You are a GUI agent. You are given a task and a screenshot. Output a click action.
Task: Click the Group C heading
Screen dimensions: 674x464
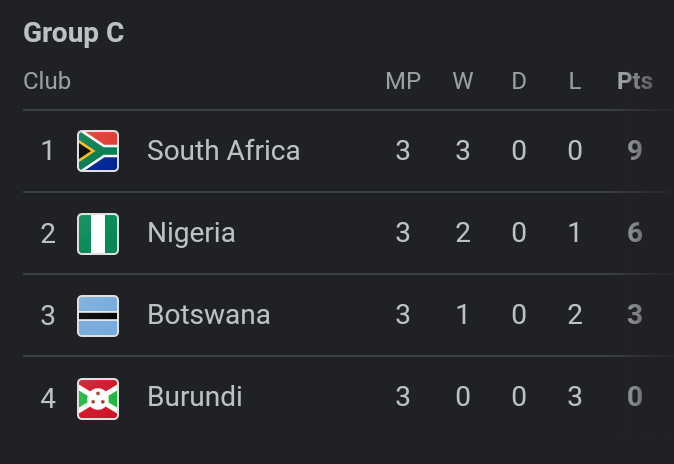tap(74, 33)
